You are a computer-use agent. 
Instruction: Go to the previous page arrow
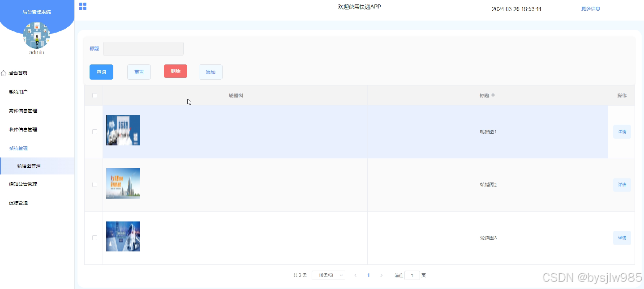point(355,275)
